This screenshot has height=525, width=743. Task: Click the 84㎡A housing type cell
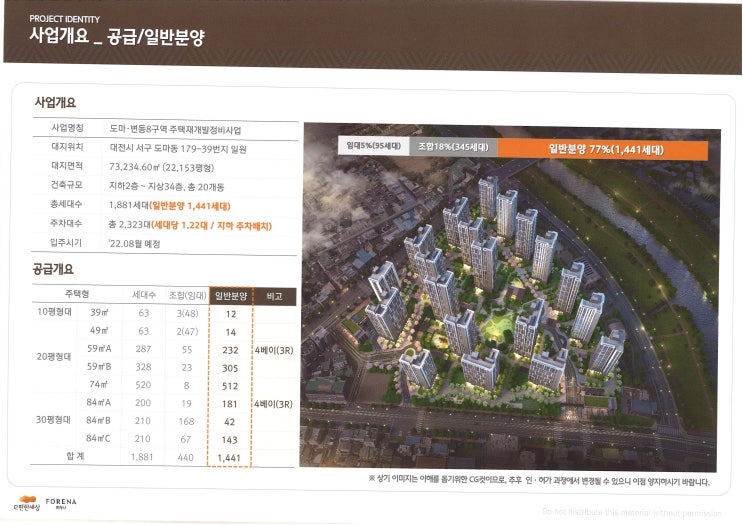tap(98, 402)
